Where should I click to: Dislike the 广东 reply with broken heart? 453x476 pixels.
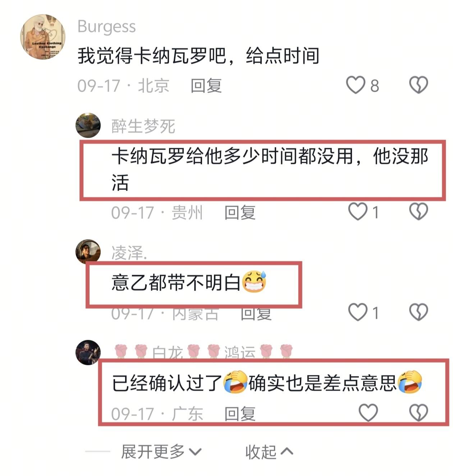click(418, 413)
